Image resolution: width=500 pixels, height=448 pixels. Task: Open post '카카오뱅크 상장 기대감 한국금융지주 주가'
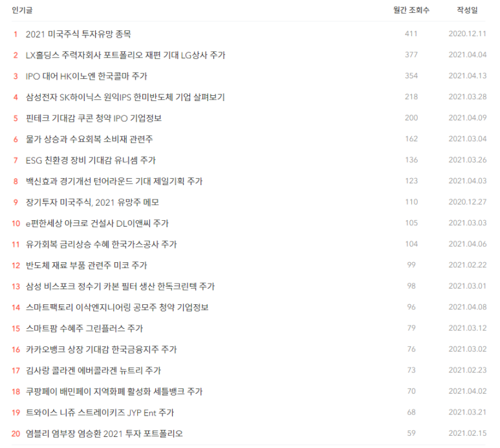pyautogui.click(x=101, y=350)
